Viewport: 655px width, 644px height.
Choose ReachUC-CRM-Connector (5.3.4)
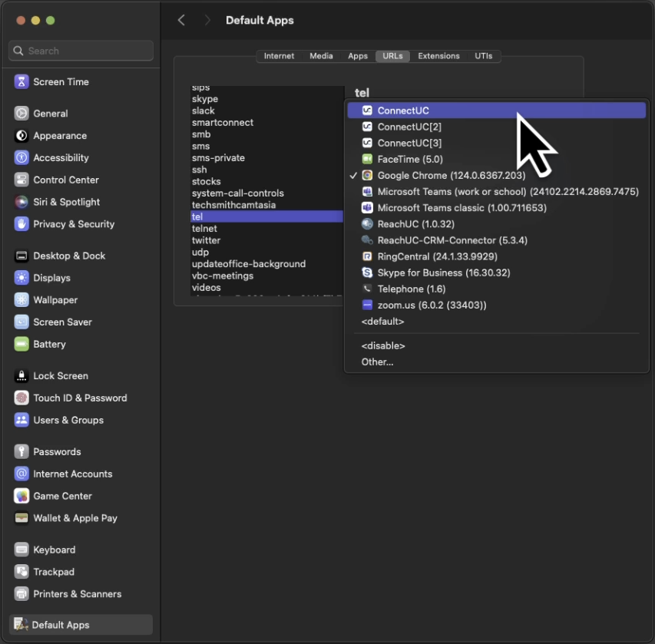(496, 240)
